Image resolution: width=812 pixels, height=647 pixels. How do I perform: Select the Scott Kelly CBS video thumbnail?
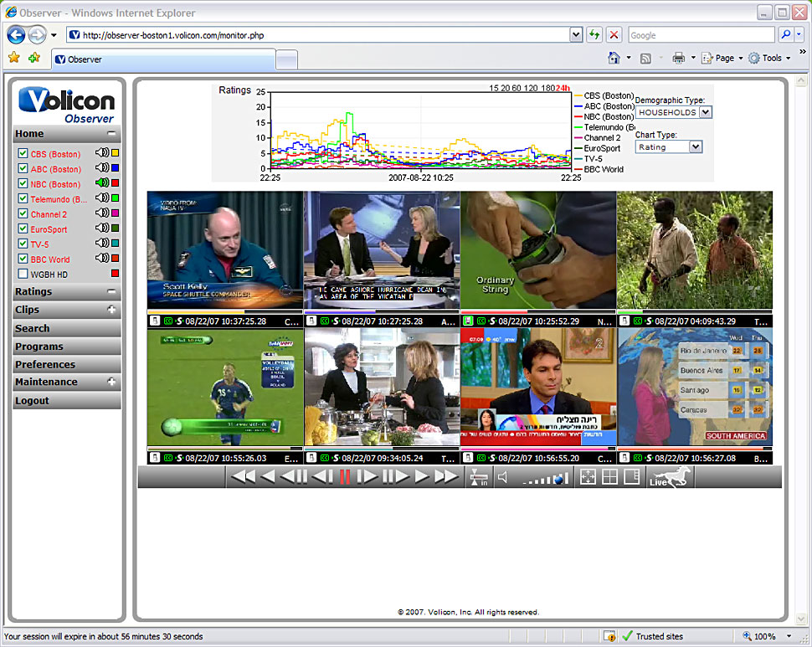[224, 251]
